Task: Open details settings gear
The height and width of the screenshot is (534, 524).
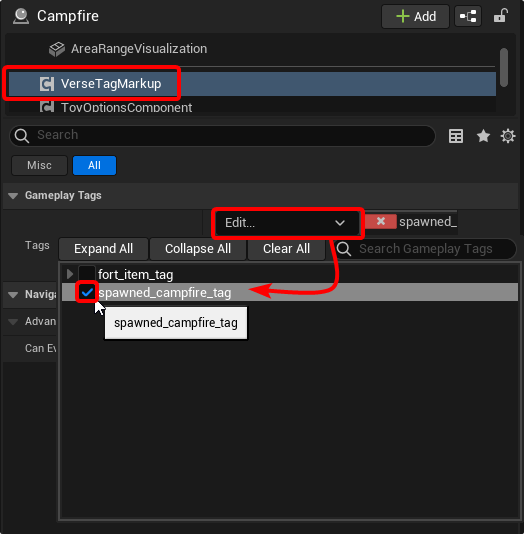Action: click(508, 136)
